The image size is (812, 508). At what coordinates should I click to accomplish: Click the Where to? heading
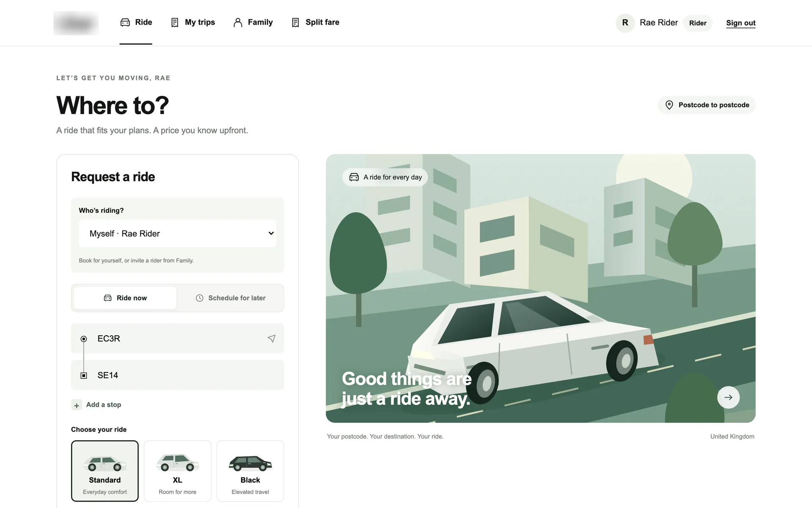112,105
